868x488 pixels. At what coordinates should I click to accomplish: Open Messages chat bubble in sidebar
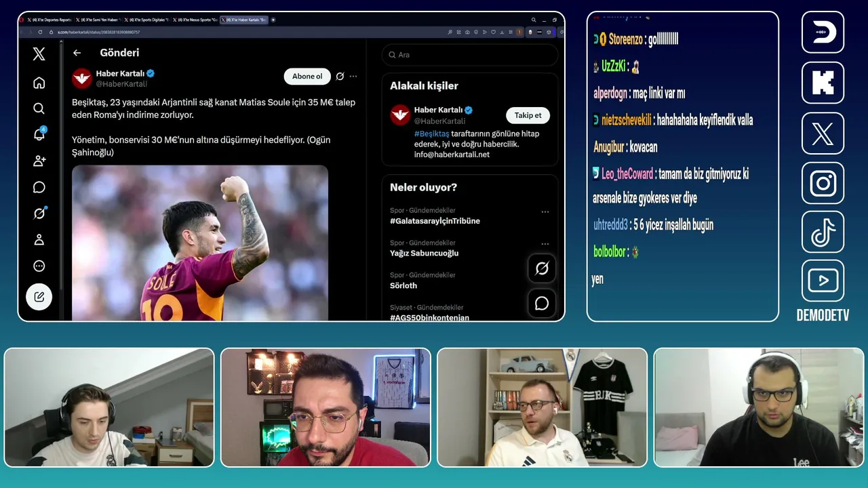39,187
